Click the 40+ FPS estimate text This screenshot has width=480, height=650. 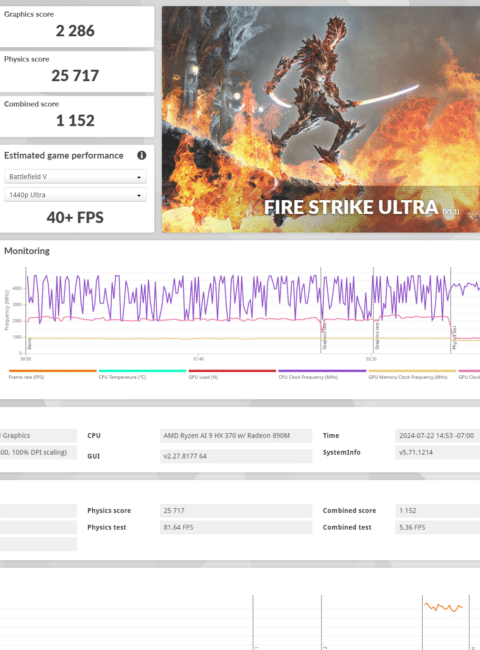pos(75,218)
